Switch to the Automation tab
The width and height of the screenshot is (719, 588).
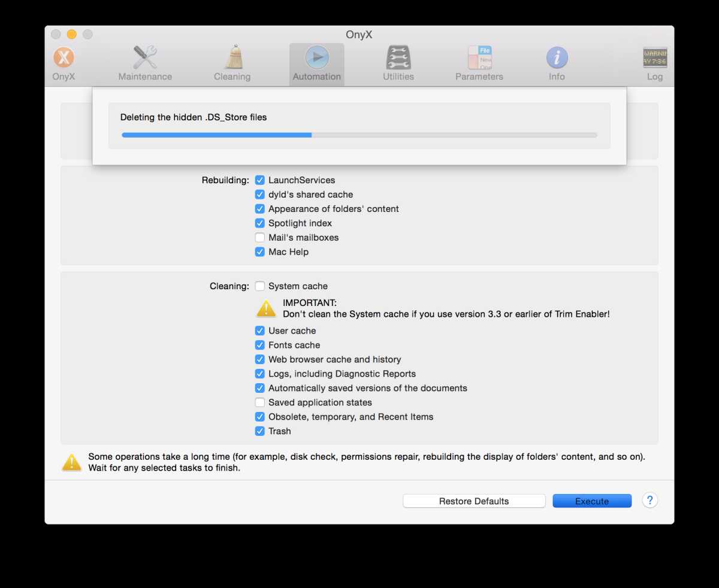click(x=316, y=60)
